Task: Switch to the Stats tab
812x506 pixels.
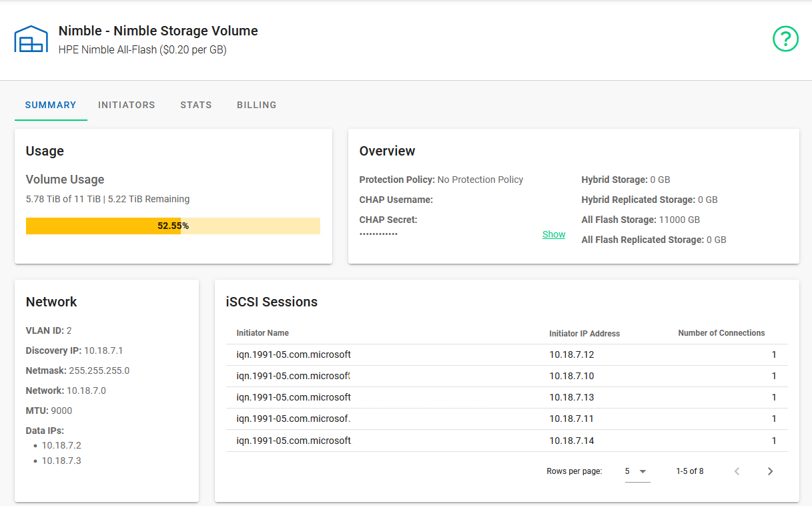Action: click(195, 105)
